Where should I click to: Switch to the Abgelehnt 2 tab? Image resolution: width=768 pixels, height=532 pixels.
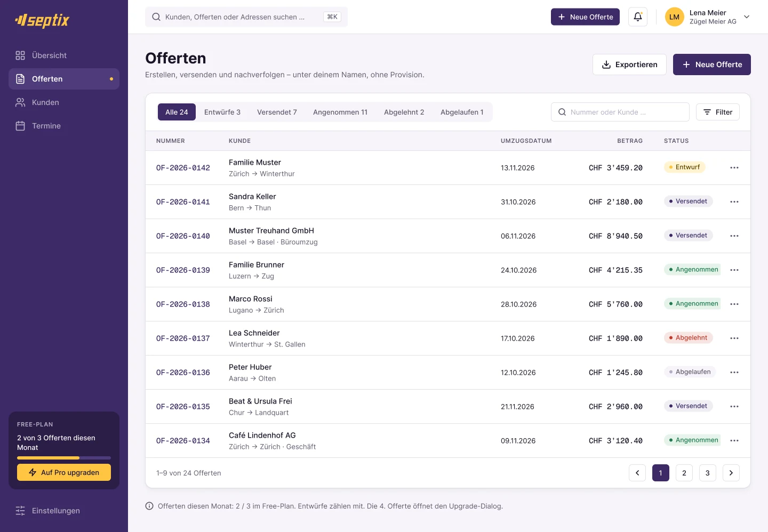404,112
